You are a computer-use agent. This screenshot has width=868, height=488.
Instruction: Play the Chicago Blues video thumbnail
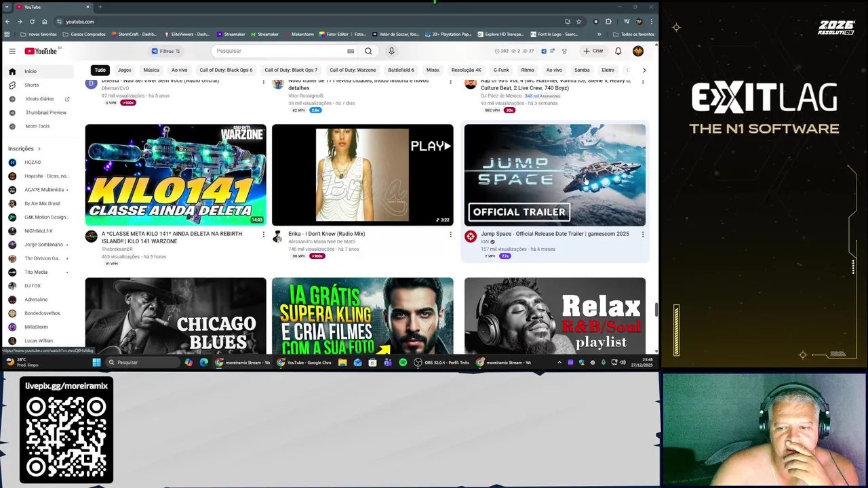[176, 315]
